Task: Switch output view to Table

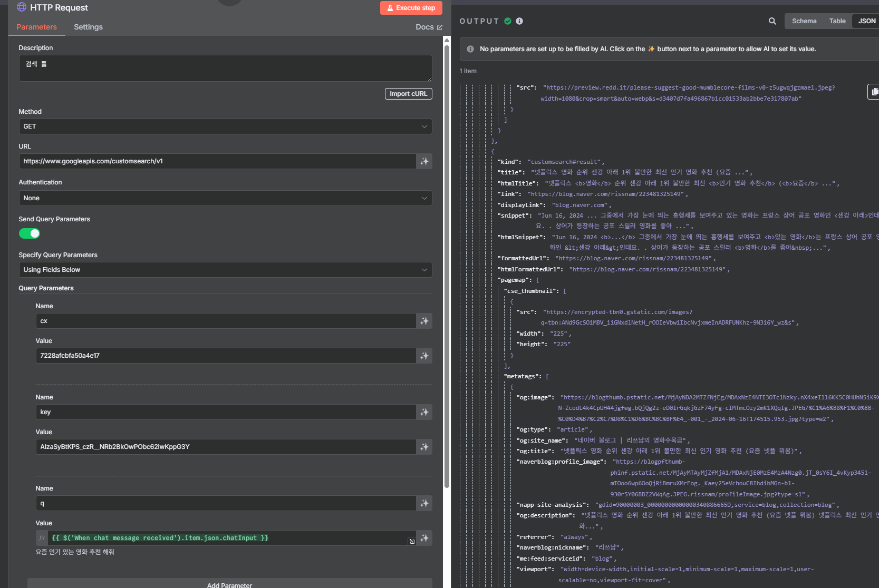Action: pos(837,21)
